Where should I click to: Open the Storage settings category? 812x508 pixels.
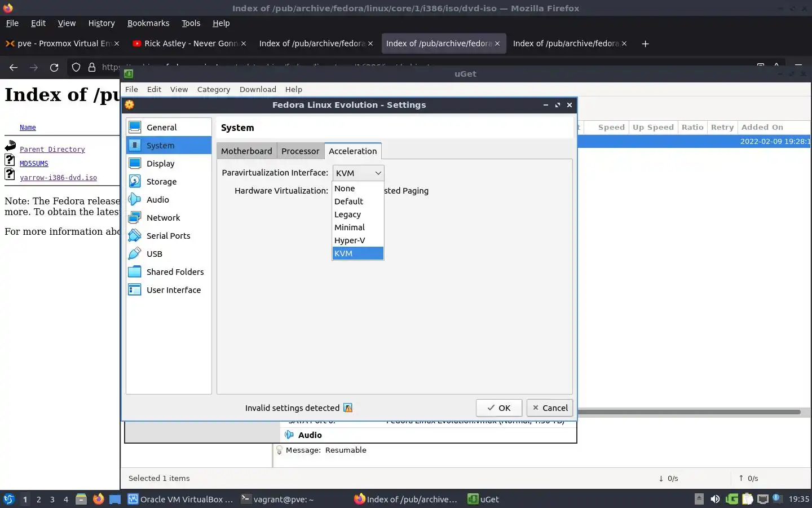click(x=169, y=182)
